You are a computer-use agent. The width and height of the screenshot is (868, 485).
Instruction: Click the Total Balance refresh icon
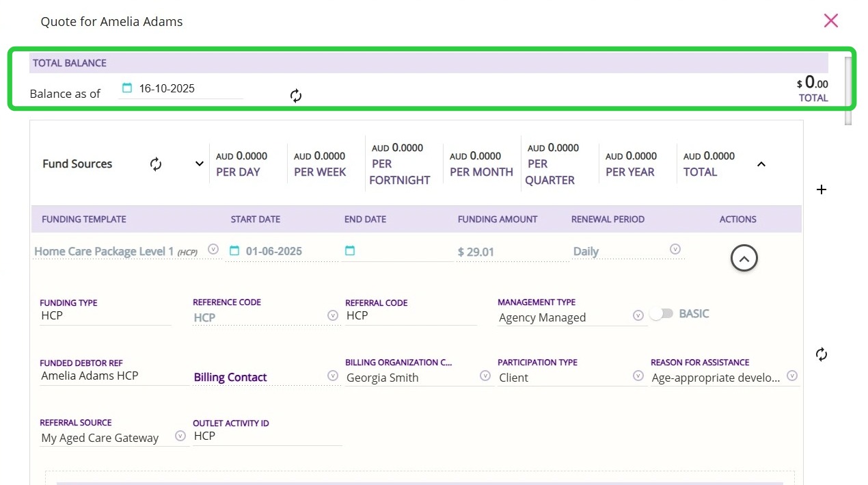(x=296, y=96)
